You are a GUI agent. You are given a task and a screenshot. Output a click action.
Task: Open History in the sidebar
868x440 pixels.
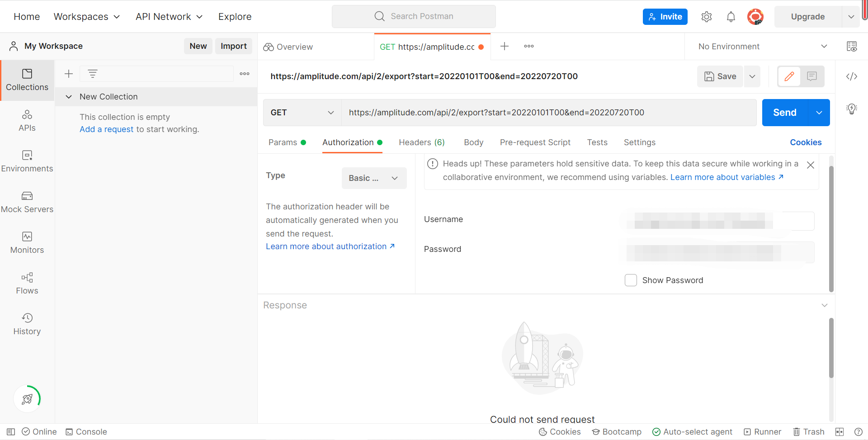(x=27, y=324)
